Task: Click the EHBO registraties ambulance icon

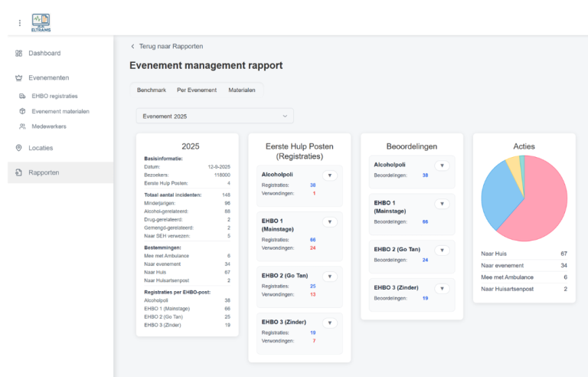Action: (23, 97)
